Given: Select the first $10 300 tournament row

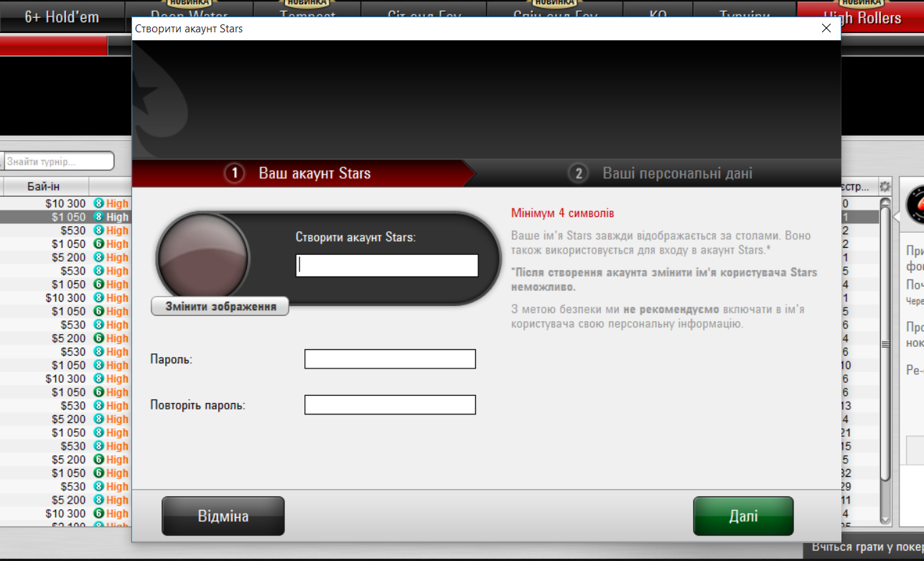Looking at the screenshot, I should coord(66,204).
